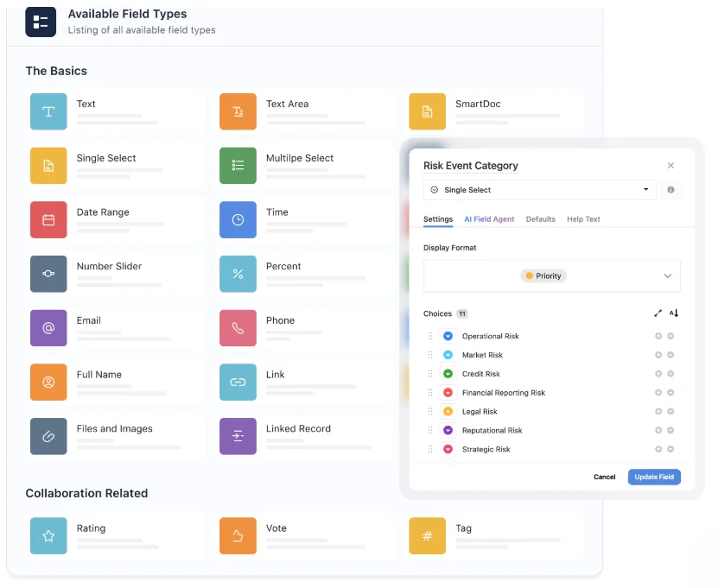This screenshot has width=718, height=588.
Task: Pick the Number Slider field icon
Action: click(x=48, y=274)
